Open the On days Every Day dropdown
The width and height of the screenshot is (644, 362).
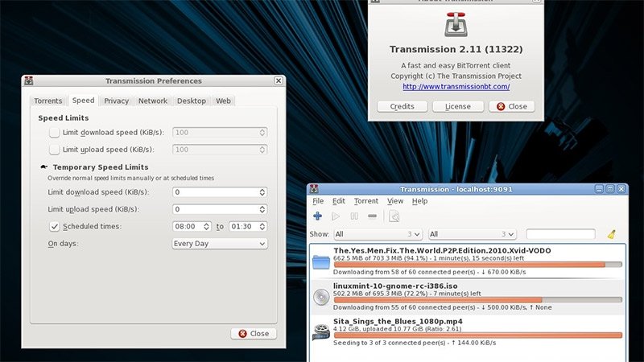[220, 244]
